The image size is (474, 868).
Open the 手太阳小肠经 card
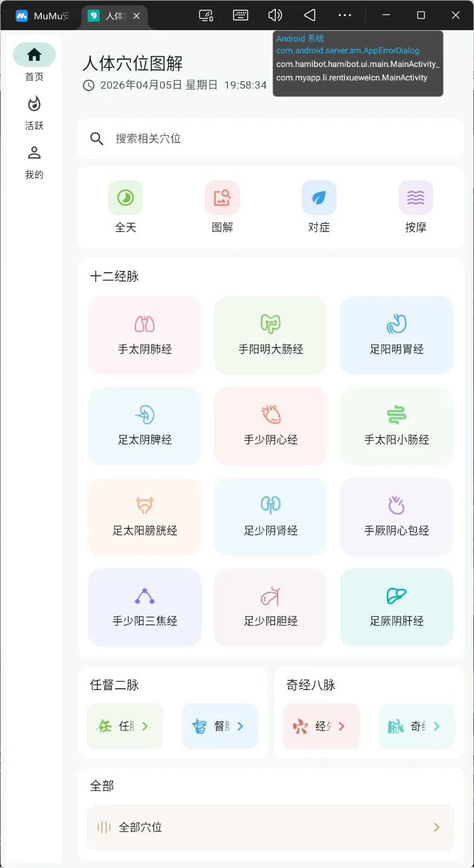click(397, 426)
